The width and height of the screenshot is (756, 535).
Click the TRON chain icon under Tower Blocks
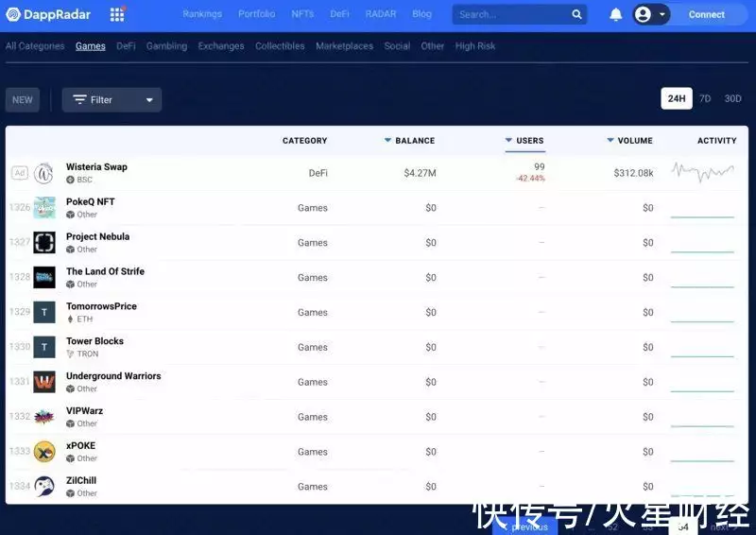click(x=70, y=354)
